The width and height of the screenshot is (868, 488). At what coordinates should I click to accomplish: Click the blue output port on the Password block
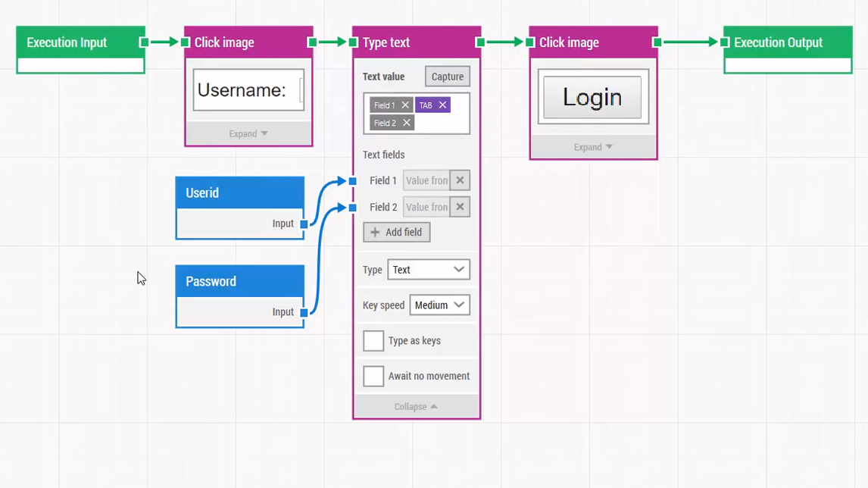[304, 311]
